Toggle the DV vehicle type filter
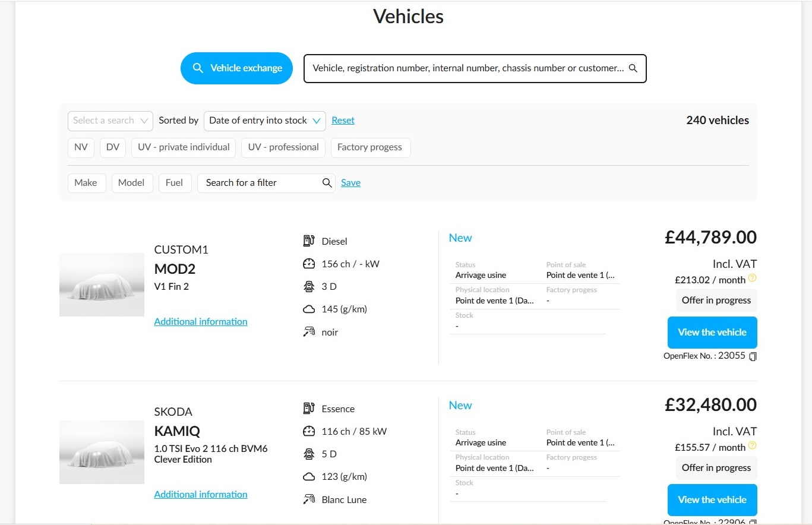The height and width of the screenshot is (525, 812). 113,147
